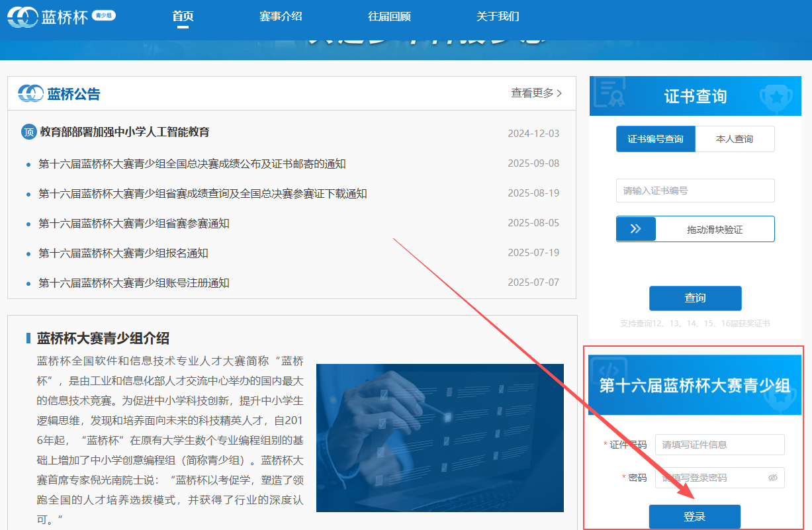Click the 支持查询12、13、14、15、16届获奖证书 note
This screenshot has height=530, width=812.
pyautogui.click(x=695, y=324)
